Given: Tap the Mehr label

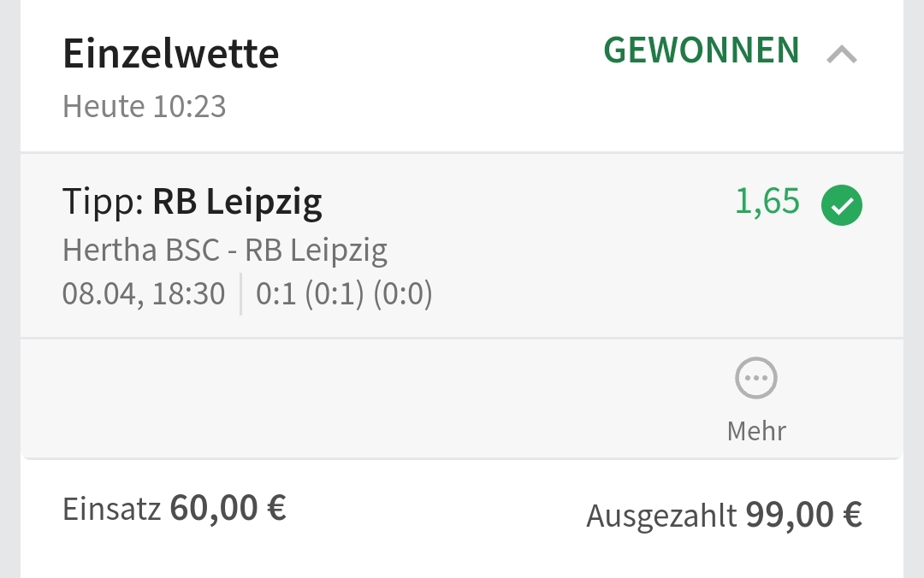Looking at the screenshot, I should pos(756,430).
